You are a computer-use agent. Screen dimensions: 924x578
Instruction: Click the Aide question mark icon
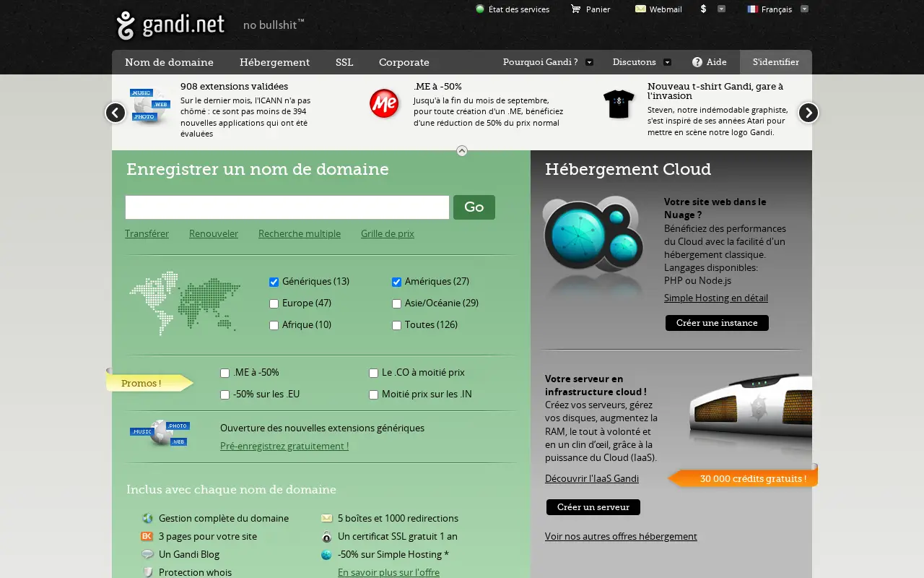(697, 62)
